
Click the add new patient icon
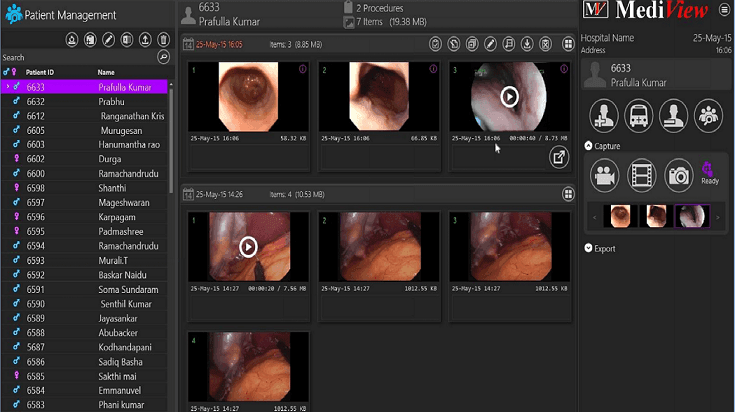(x=604, y=116)
